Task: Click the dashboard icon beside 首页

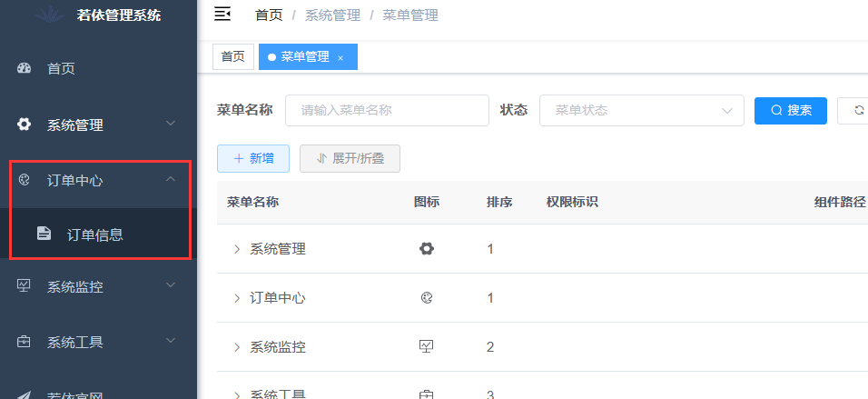Action: click(24, 69)
